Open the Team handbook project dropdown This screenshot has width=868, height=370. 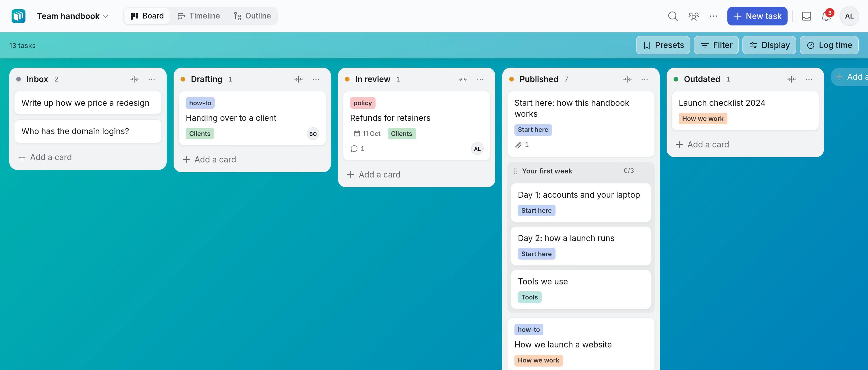[72, 16]
